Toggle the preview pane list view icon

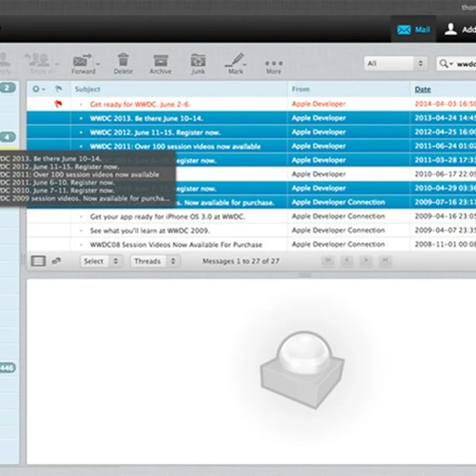point(38,261)
